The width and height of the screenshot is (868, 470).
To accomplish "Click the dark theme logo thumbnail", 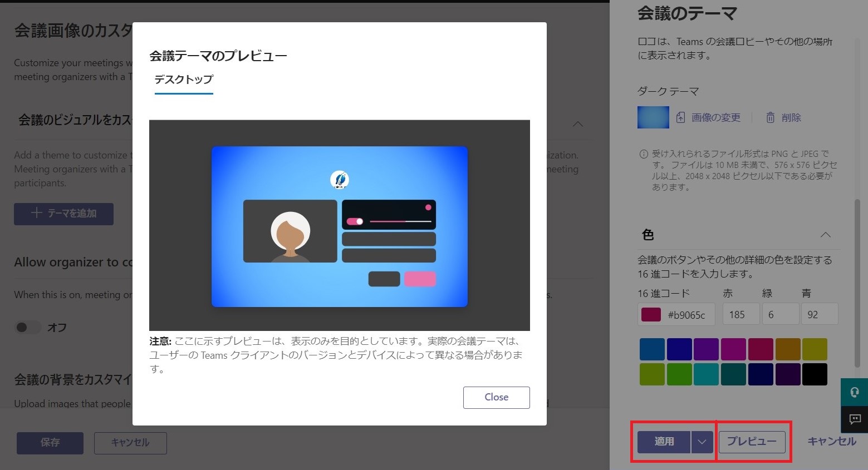I will (653, 117).
